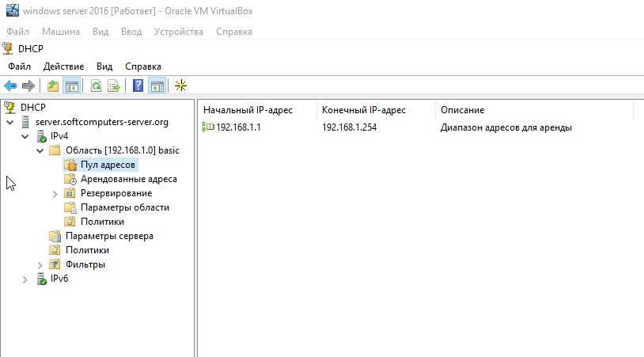
Task: Click the Up one level folder icon
Action: click(53, 85)
